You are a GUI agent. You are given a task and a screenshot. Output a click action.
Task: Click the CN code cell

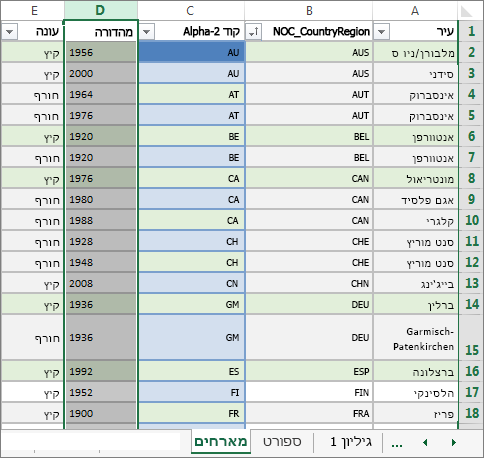point(192,283)
